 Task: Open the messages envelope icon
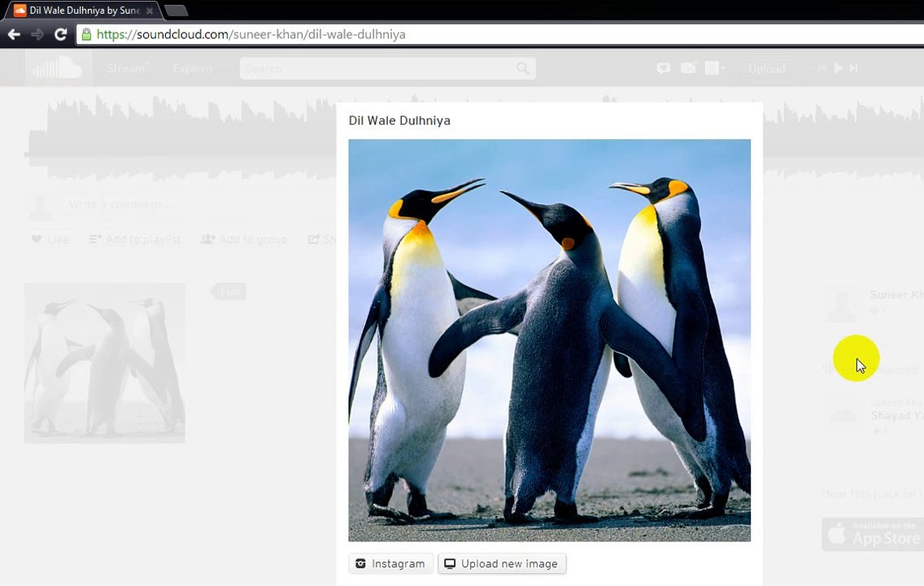687,68
